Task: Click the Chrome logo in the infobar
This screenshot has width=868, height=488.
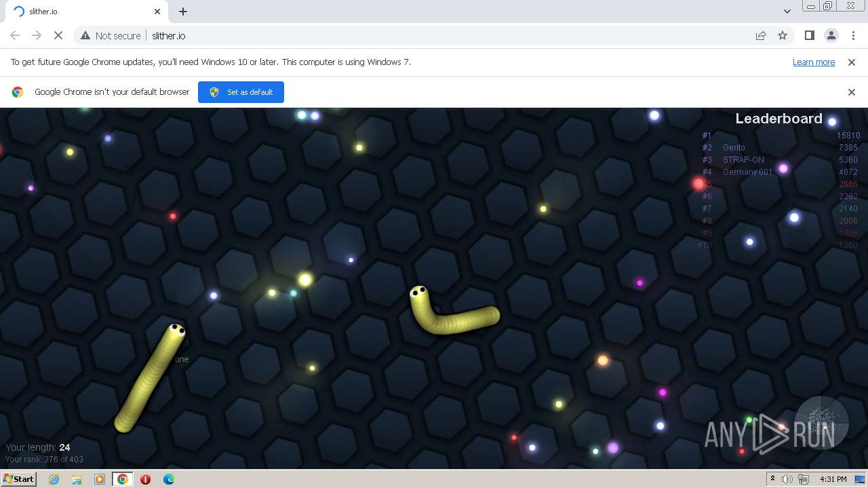Action: click(x=18, y=92)
